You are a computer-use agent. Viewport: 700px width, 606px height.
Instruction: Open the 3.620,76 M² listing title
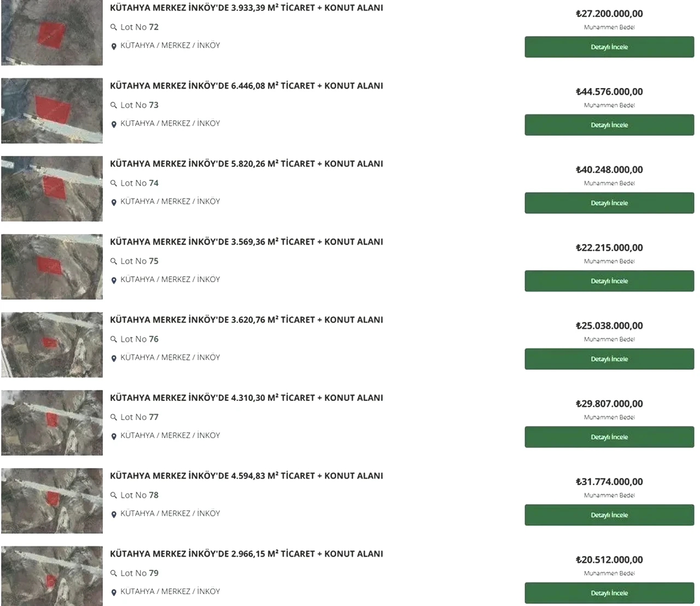pyautogui.click(x=247, y=319)
